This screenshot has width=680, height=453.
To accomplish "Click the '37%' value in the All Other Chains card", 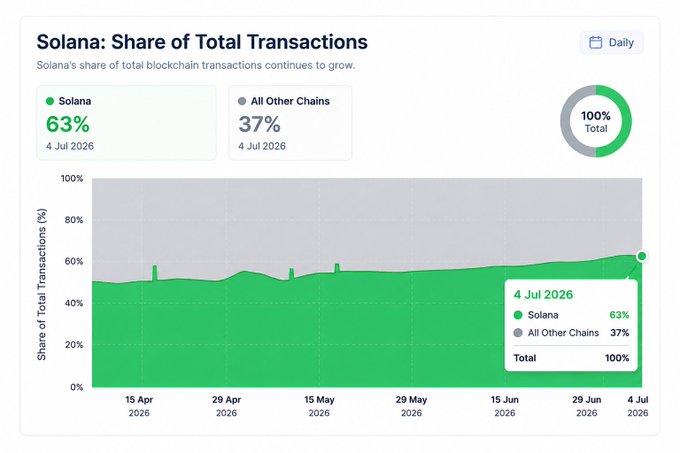I will (x=259, y=124).
